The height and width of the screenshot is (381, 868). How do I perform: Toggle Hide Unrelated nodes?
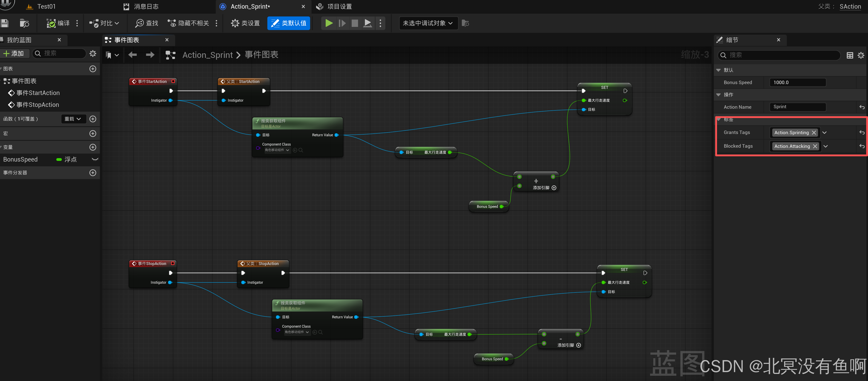(188, 23)
